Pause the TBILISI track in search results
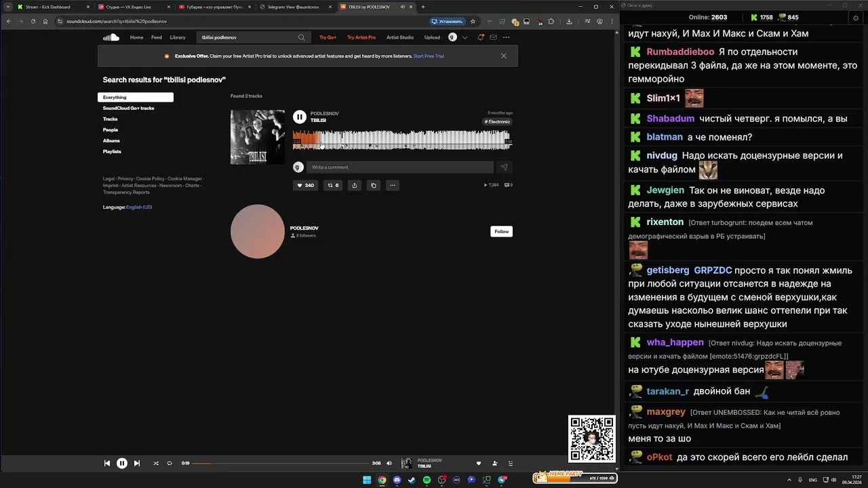 (300, 117)
